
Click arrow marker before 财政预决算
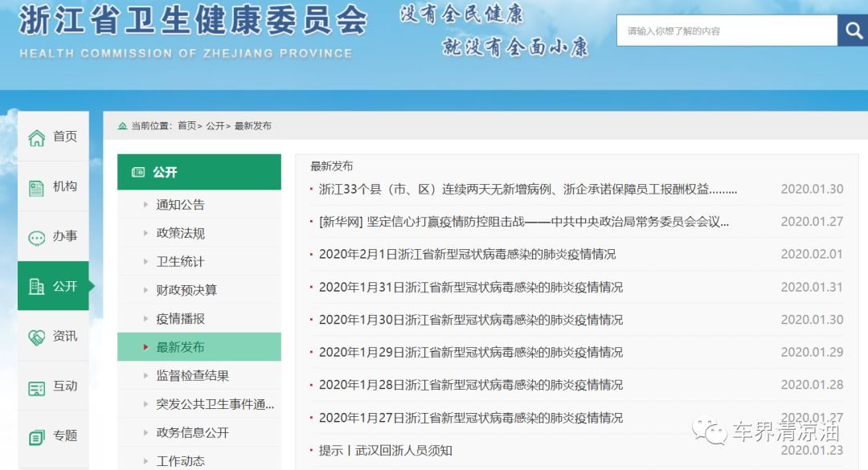(x=145, y=290)
